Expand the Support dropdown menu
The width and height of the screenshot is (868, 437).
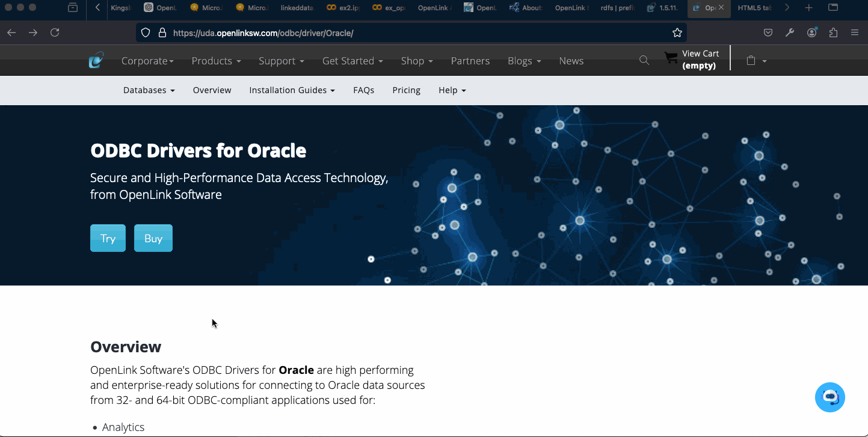(x=282, y=61)
